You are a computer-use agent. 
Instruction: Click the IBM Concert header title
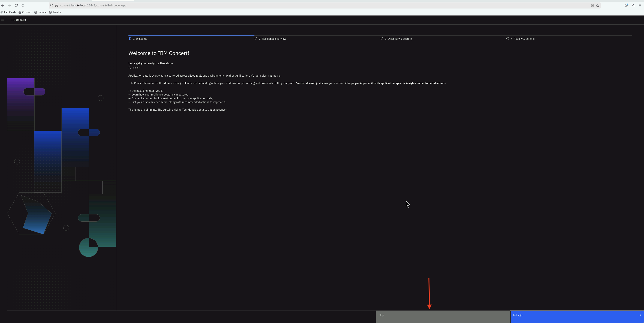coord(18,20)
